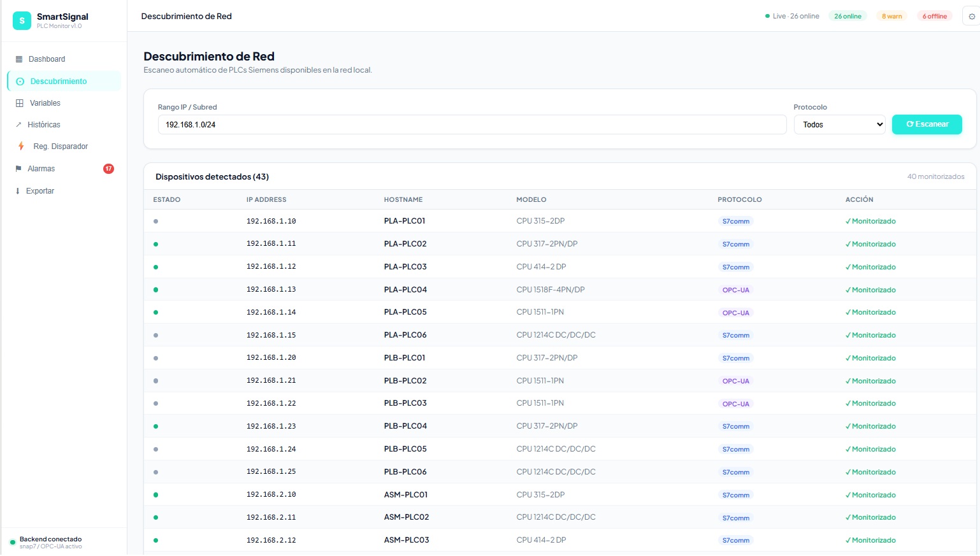
Task: Click the 8 warn status badge
Action: [892, 17]
